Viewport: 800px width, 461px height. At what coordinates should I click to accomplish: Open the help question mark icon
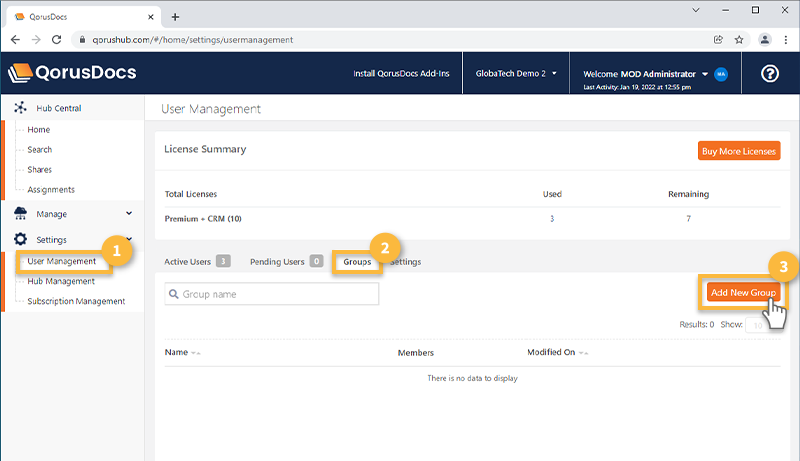769,73
